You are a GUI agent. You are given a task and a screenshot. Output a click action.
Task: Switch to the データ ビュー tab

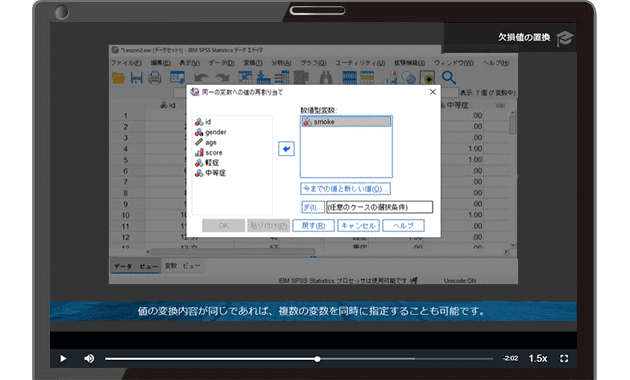click(x=136, y=266)
